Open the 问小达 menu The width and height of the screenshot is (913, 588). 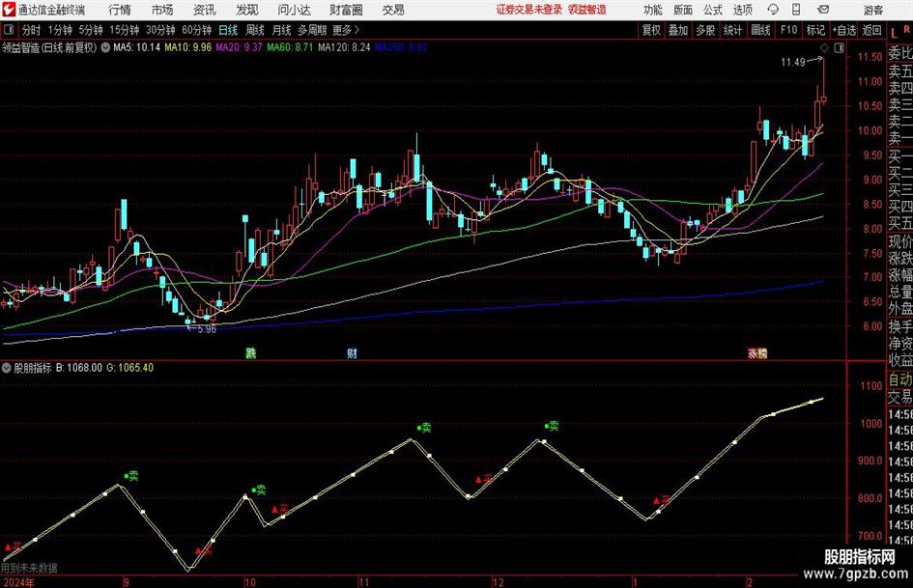(294, 10)
